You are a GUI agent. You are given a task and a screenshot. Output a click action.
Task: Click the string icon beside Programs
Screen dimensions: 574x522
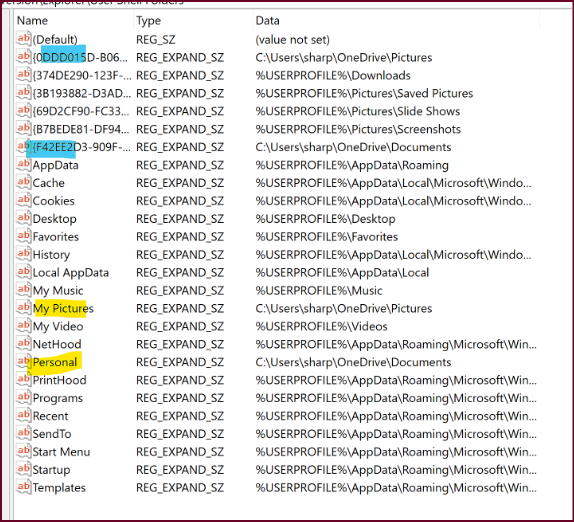click(x=24, y=398)
